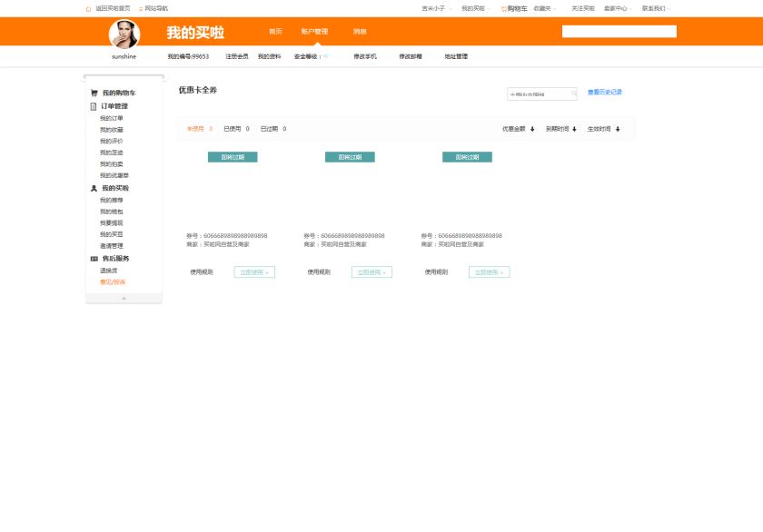
Task: Open 邀请管理 in the sidebar
Action: coord(112,246)
